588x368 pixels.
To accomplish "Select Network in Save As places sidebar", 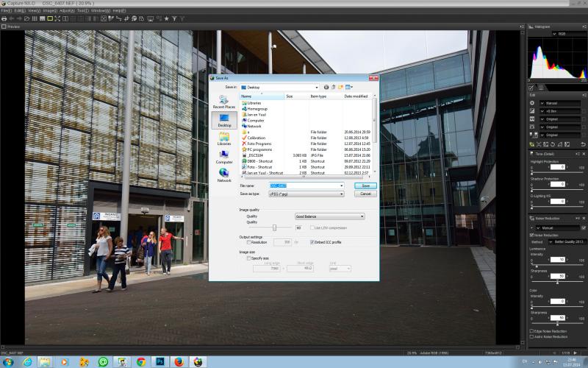I will point(224,175).
